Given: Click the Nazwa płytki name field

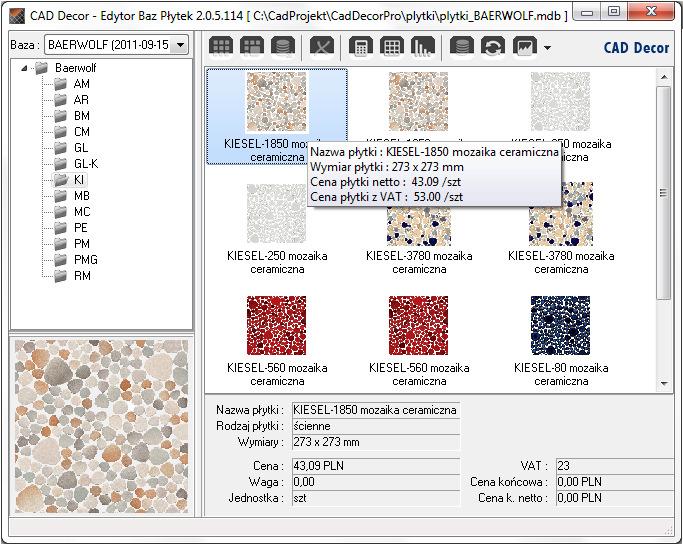Looking at the screenshot, I should (x=376, y=410).
